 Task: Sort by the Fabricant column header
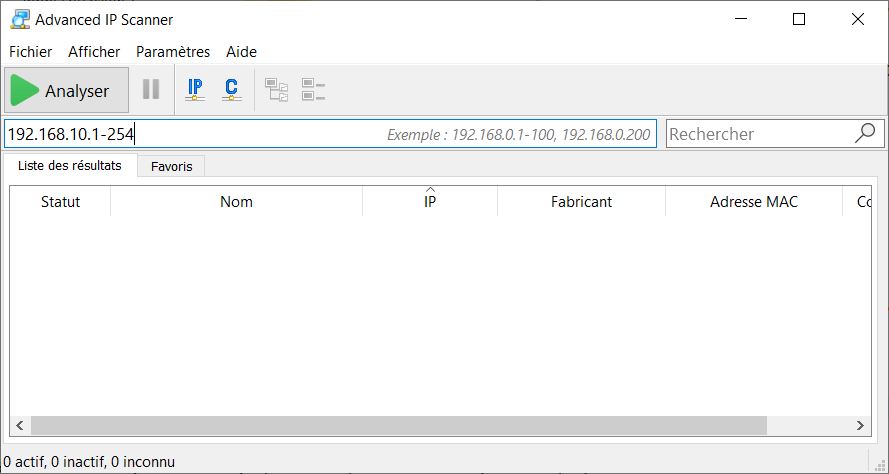click(x=581, y=201)
